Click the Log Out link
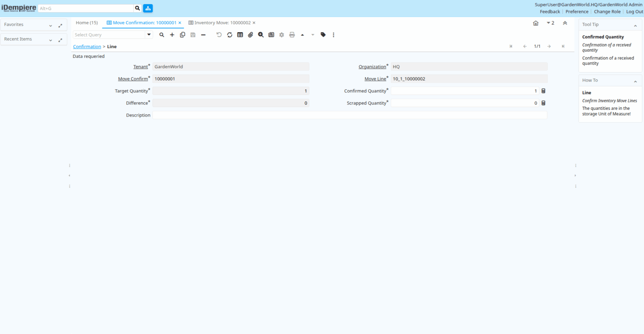This screenshot has width=644, height=334. 634,11
